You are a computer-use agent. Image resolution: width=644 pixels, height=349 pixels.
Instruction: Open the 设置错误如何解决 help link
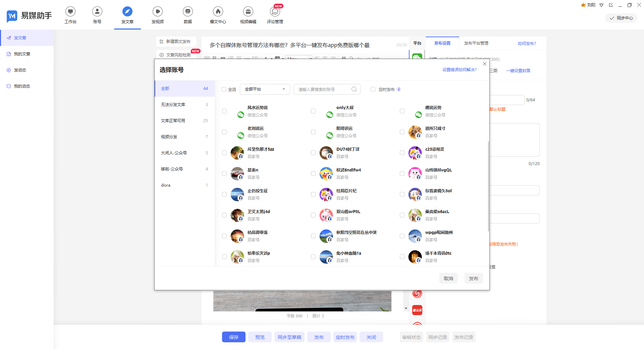point(459,70)
